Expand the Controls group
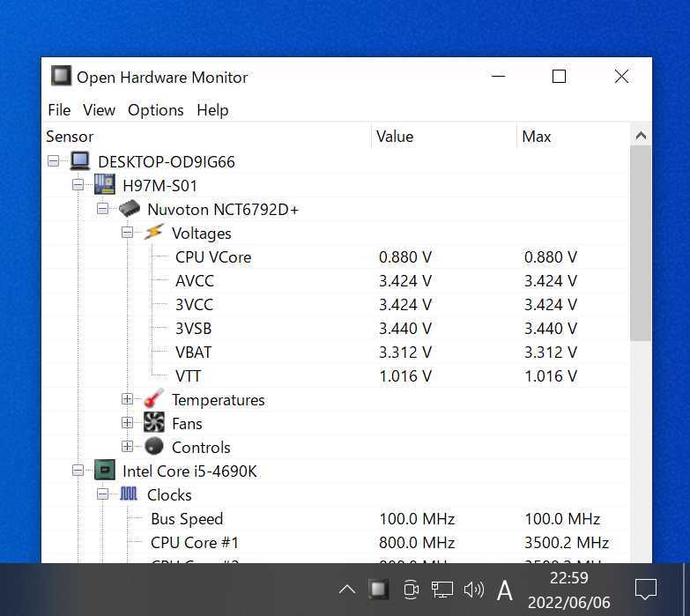The height and width of the screenshot is (616, 690). click(x=127, y=446)
